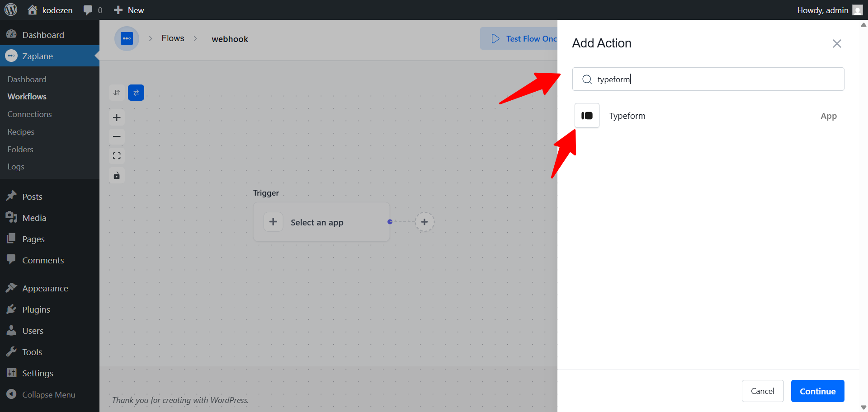Viewport: 868px width, 412px height.
Task: Click the search magnifier icon
Action: [x=587, y=80]
